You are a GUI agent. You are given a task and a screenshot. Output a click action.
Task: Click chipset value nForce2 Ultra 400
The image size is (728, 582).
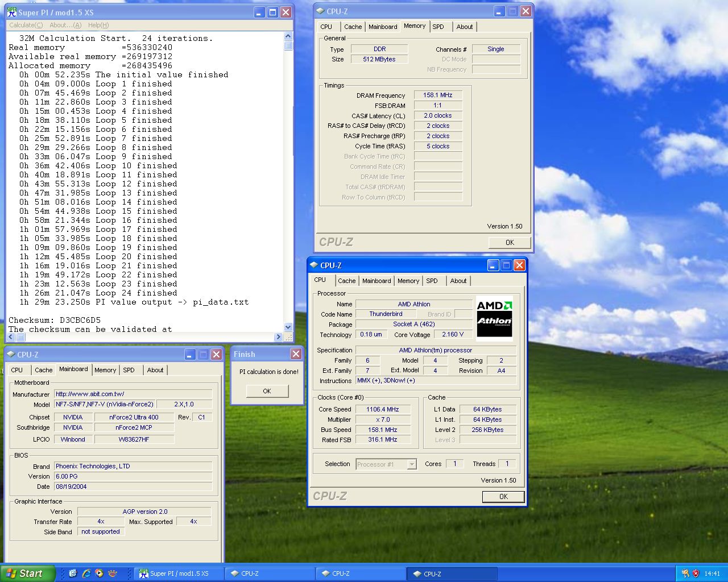134,417
